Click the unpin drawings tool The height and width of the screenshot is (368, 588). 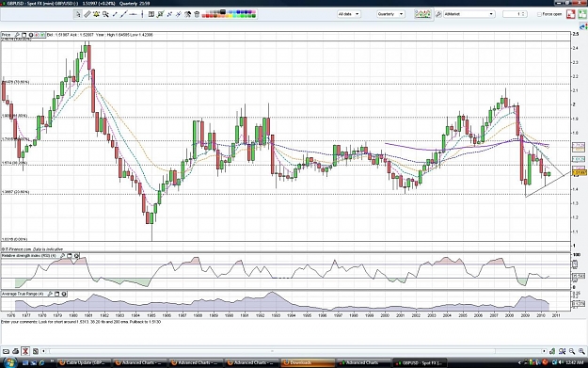tap(179, 14)
